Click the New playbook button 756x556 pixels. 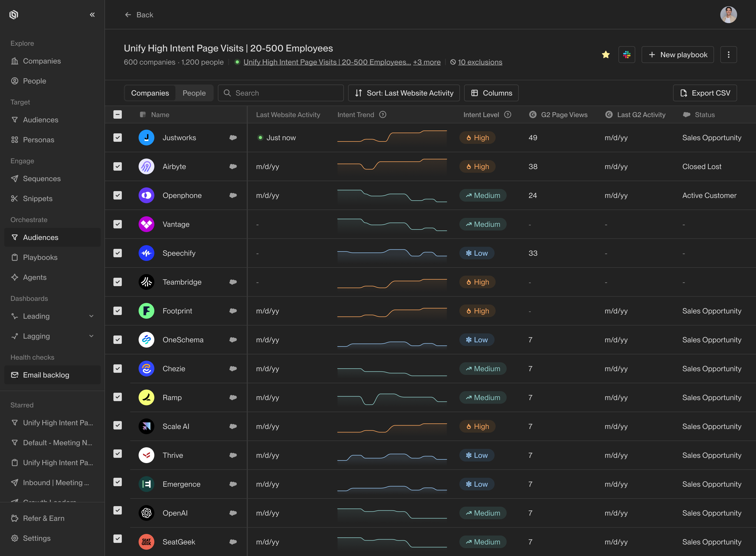coord(677,55)
